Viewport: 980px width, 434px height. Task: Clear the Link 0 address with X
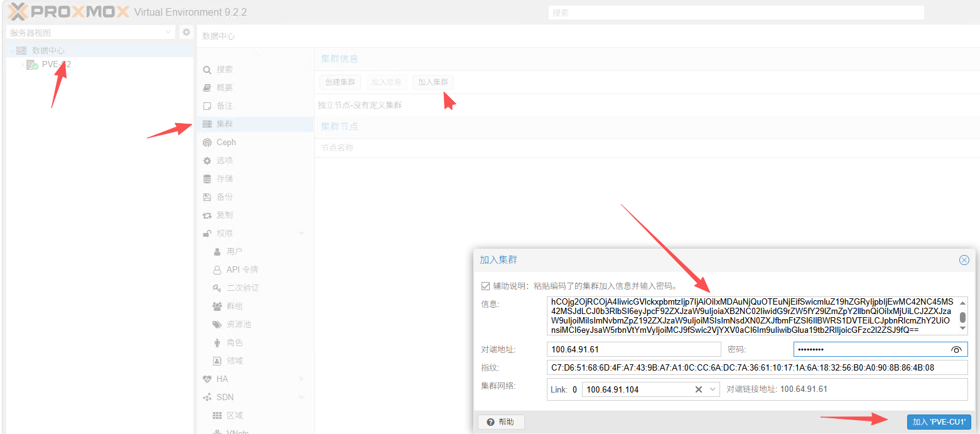click(699, 389)
